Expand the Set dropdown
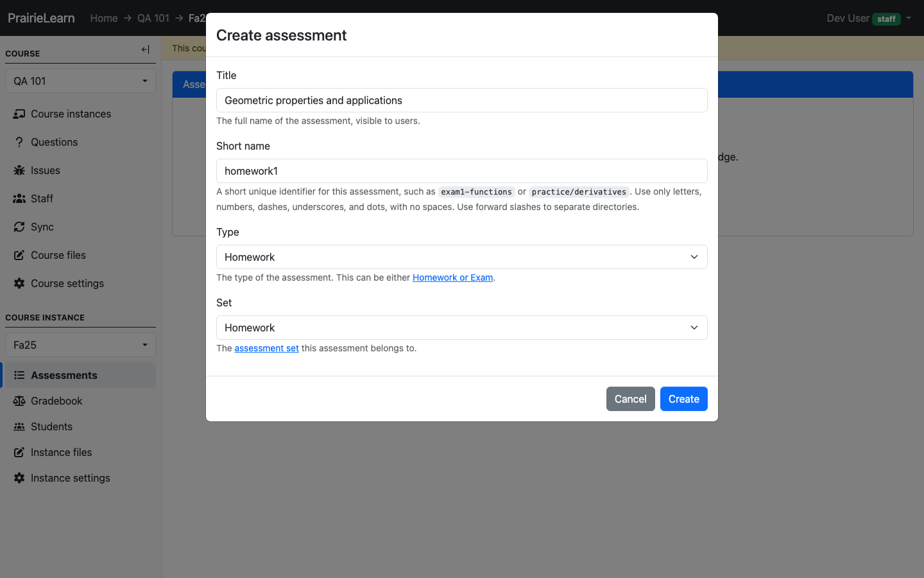Screen dimensions: 924x578 462,328
